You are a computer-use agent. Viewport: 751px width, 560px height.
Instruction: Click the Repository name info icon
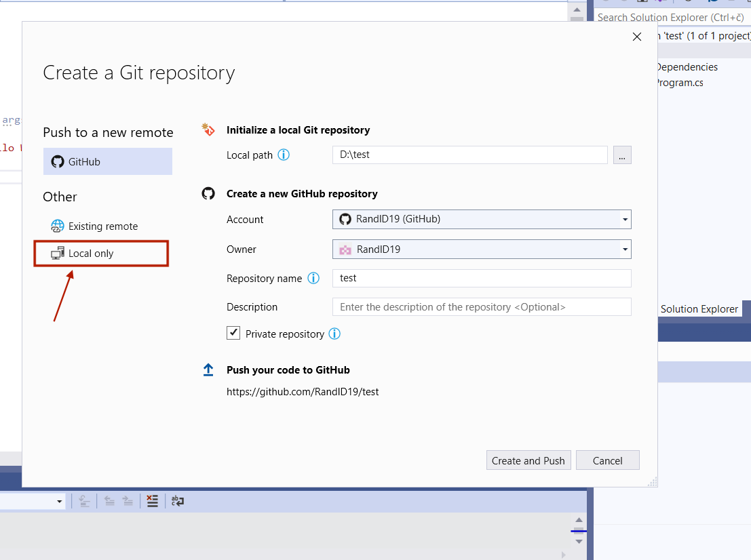(313, 278)
